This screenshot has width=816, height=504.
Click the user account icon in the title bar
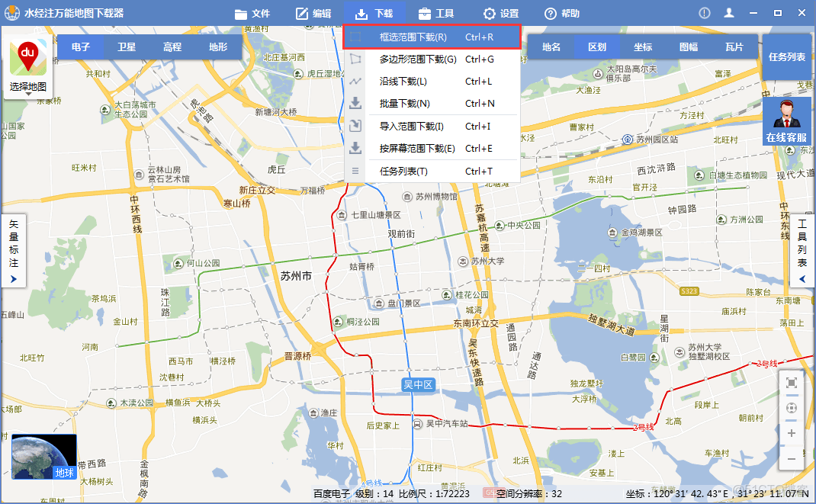point(728,12)
